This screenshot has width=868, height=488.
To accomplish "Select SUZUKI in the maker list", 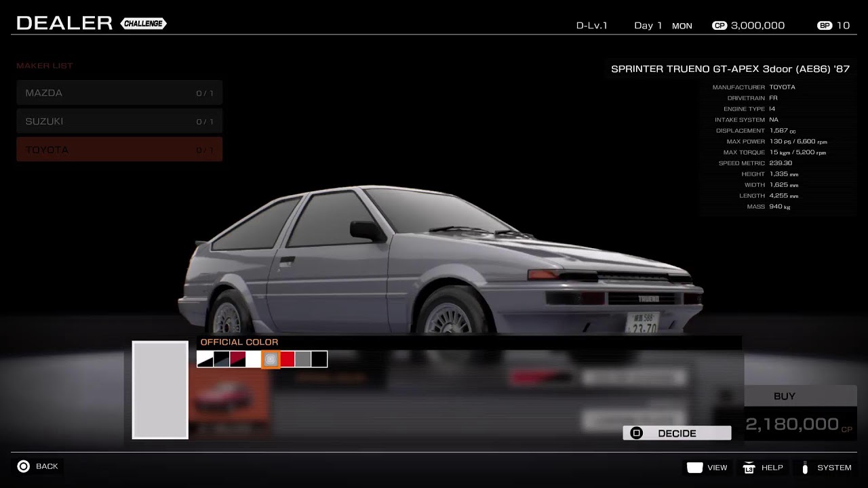I will (x=119, y=121).
